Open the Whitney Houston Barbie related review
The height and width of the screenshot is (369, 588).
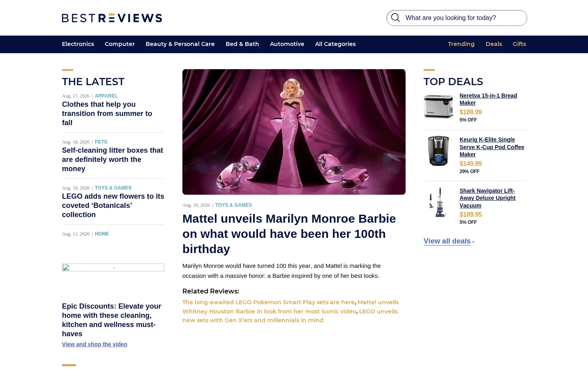(x=290, y=307)
